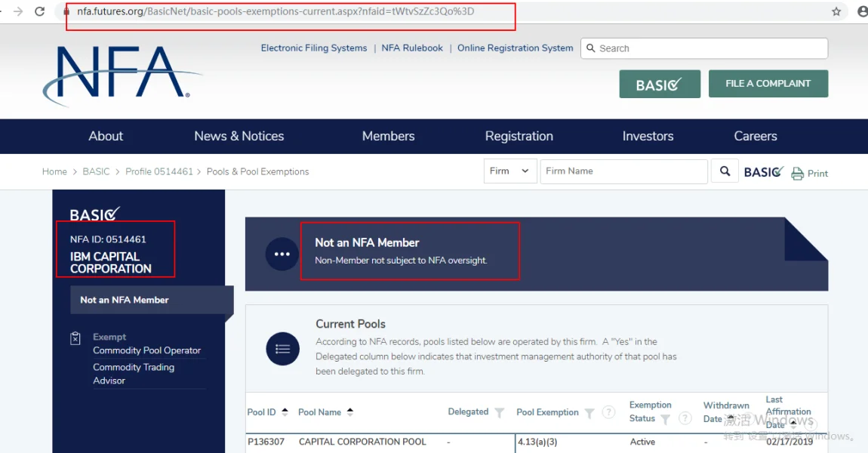This screenshot has height=453, width=868.
Task: Open the Delegated column filter
Action: point(499,412)
